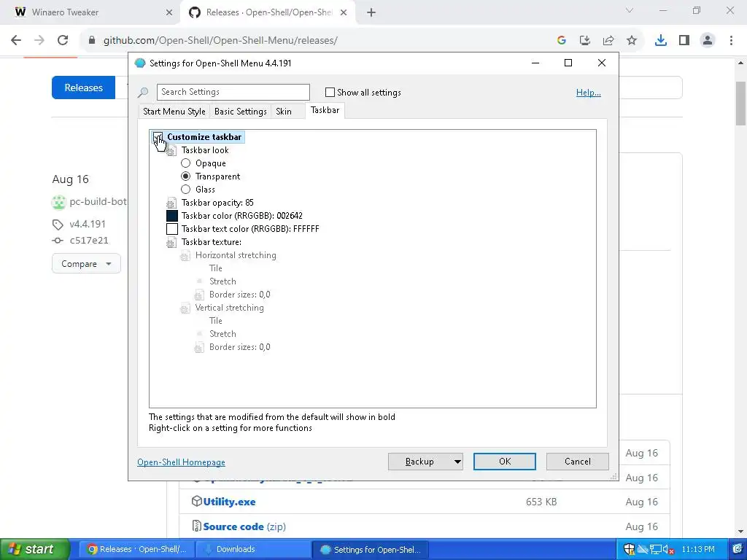Viewport: 747px width, 560px height.
Task: Open a new browser tab
Action: tap(371, 13)
